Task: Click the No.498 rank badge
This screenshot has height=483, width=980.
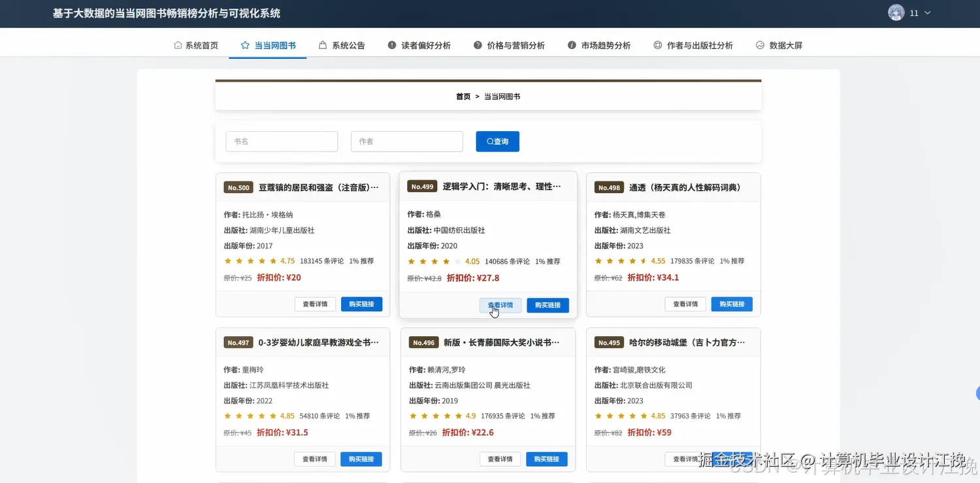Action: 609,187
